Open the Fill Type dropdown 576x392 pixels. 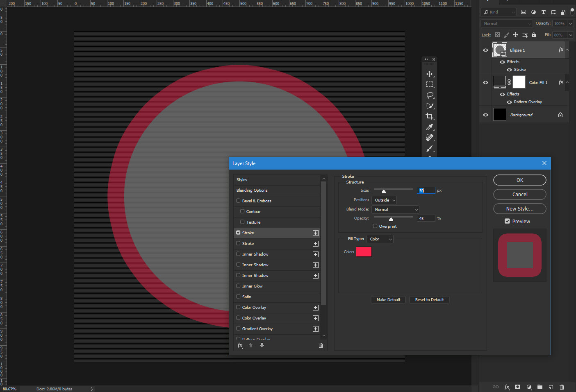tap(380, 239)
